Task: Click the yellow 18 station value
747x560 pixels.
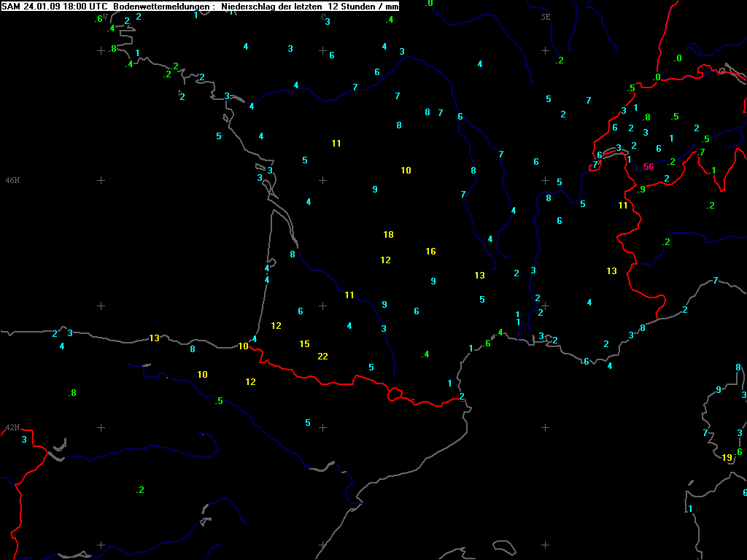Action: click(x=388, y=235)
